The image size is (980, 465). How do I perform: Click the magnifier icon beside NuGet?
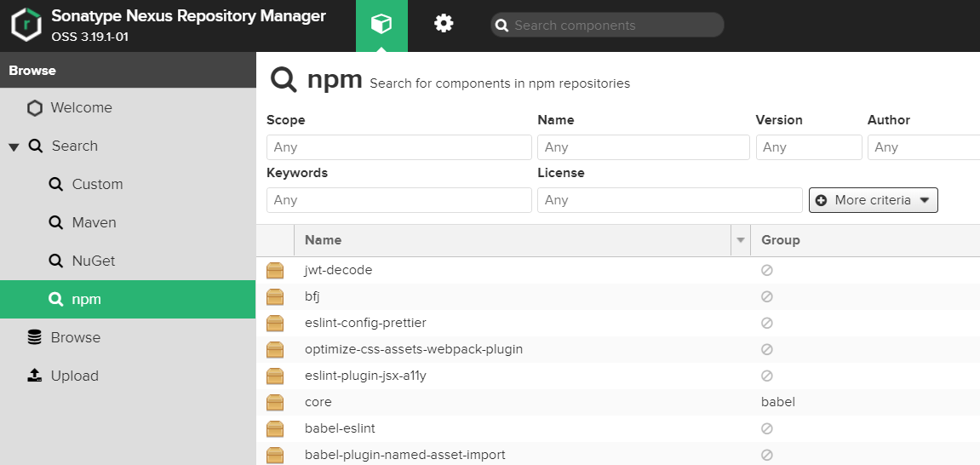55,261
